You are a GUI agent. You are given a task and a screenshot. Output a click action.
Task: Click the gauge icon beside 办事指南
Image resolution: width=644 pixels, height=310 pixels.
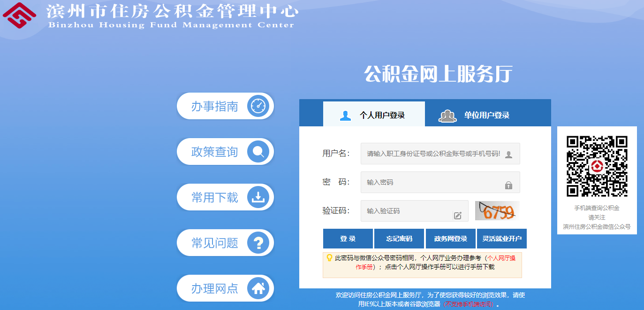pyautogui.click(x=258, y=106)
